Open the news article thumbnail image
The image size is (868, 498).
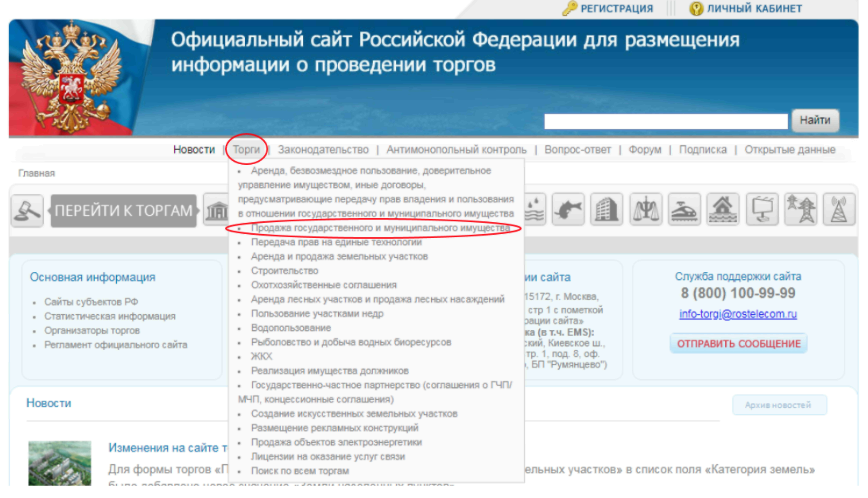pos(60,463)
